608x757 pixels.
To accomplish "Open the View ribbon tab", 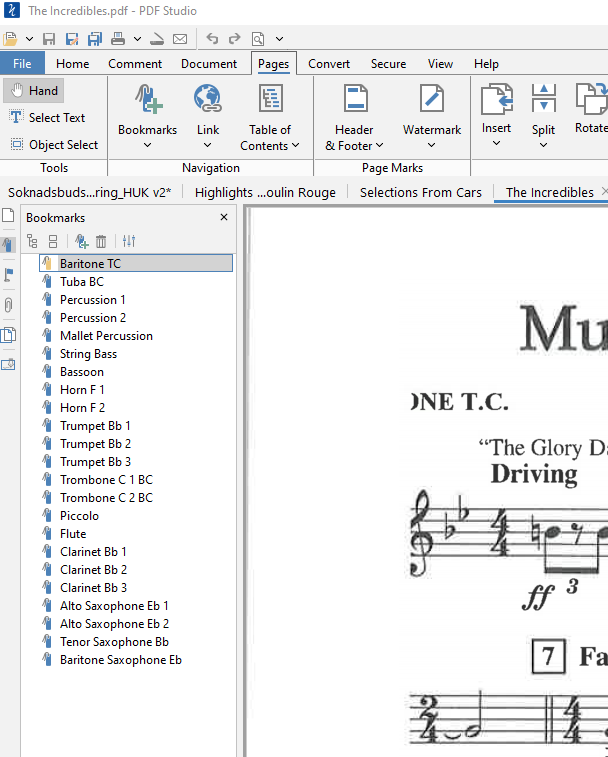I will tap(440, 64).
